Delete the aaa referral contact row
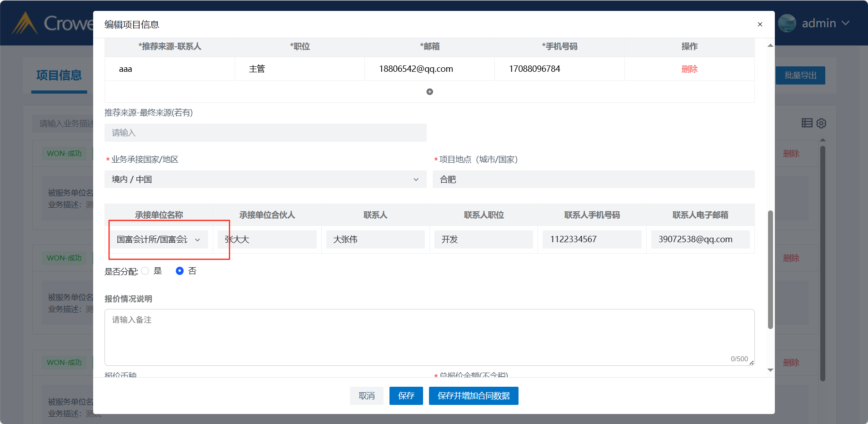Screen dimensions: 868x424 point(689,69)
